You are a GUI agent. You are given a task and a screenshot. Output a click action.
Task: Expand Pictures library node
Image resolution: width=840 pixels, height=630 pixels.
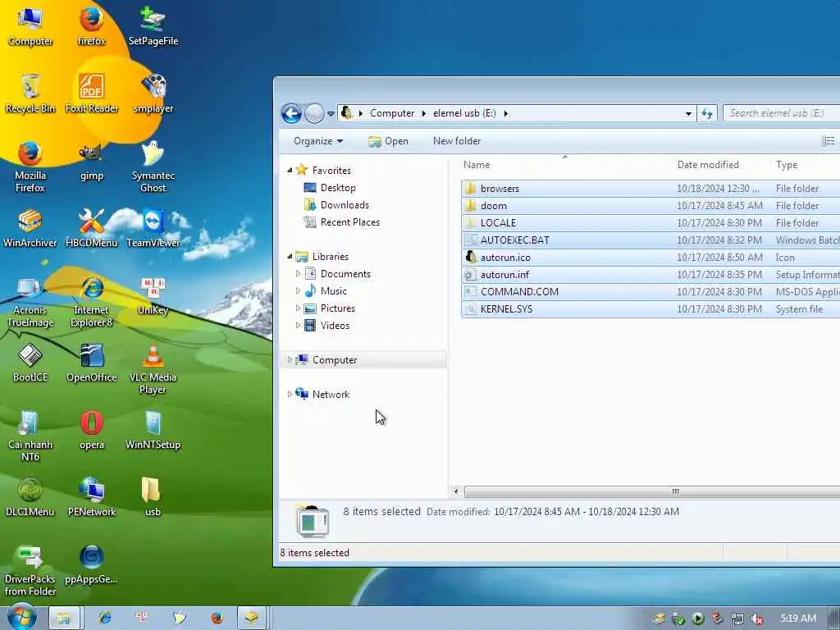tap(298, 308)
